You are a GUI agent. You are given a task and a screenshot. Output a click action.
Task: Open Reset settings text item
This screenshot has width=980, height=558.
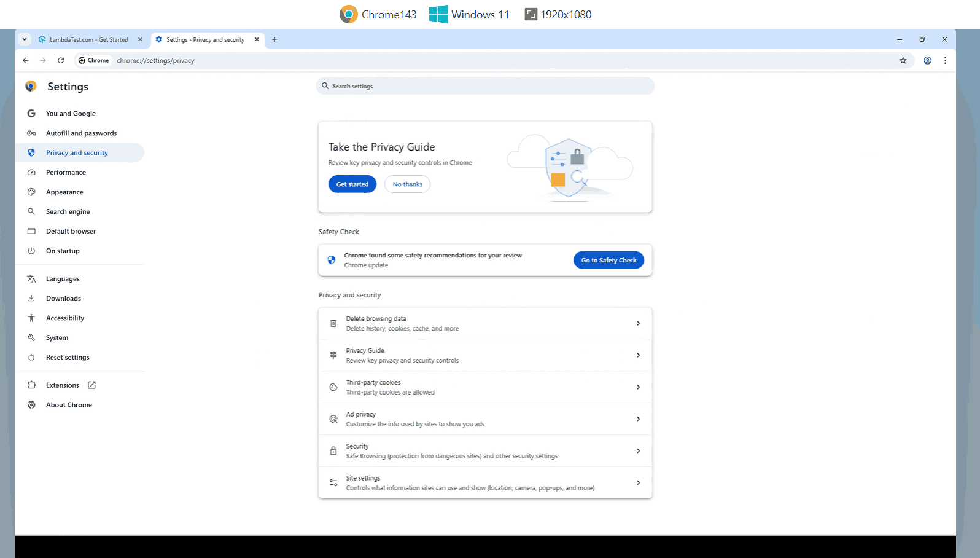68,358
